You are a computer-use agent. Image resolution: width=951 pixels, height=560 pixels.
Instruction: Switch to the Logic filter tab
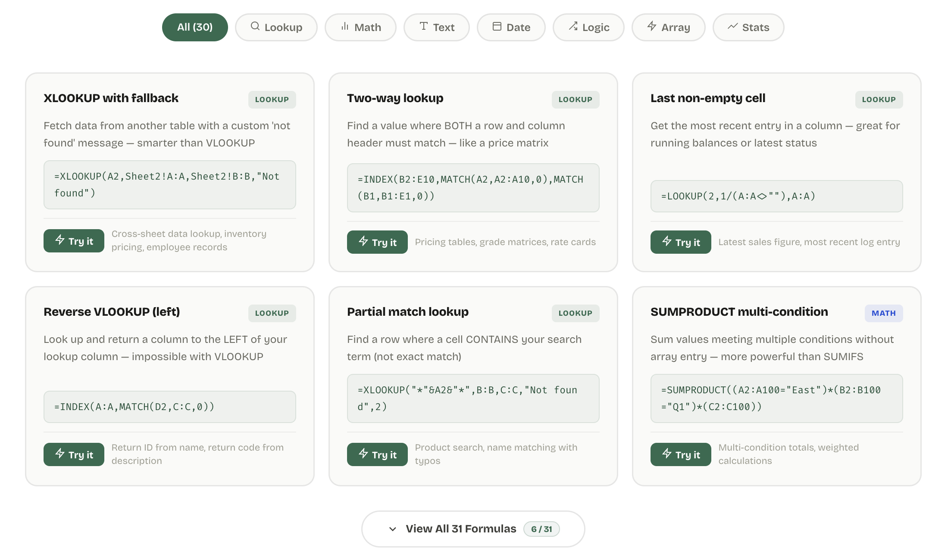click(x=588, y=27)
